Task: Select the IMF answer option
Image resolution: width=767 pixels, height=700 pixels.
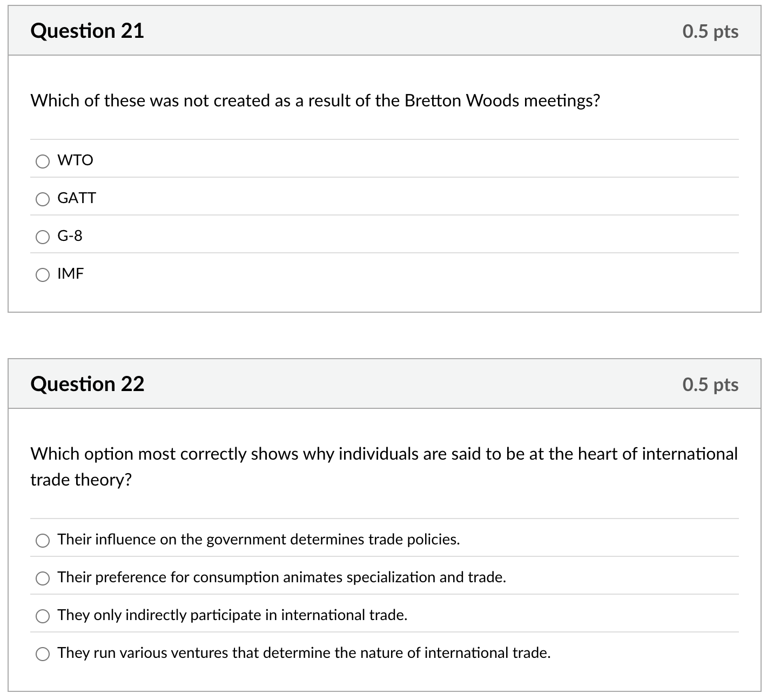Action: tap(71, 274)
